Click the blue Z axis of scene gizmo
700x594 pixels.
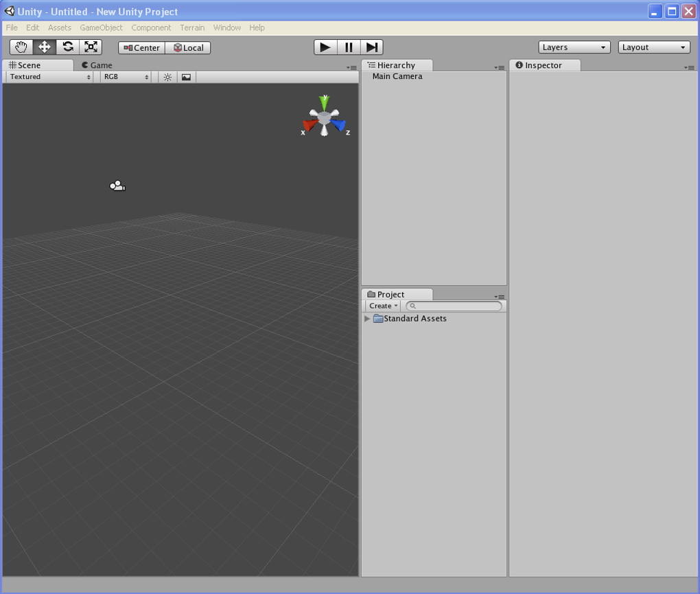coord(339,125)
